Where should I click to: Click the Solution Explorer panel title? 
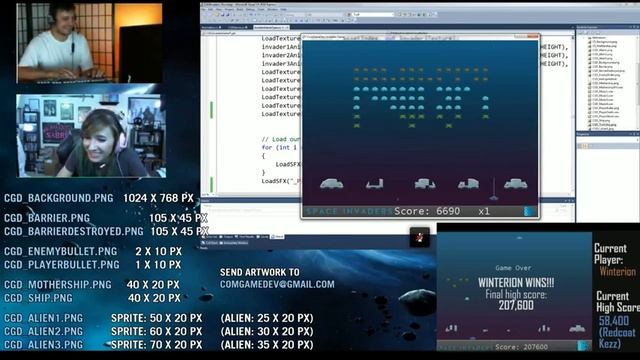tap(588, 27)
